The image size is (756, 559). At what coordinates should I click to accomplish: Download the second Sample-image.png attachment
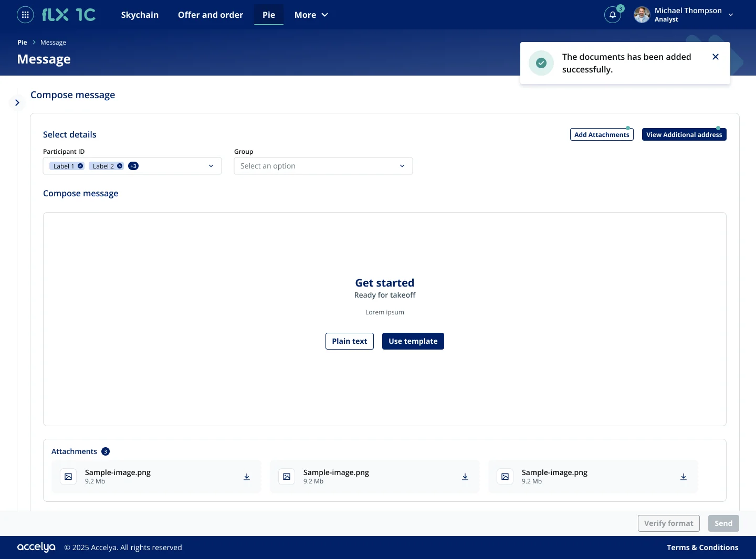click(x=465, y=477)
